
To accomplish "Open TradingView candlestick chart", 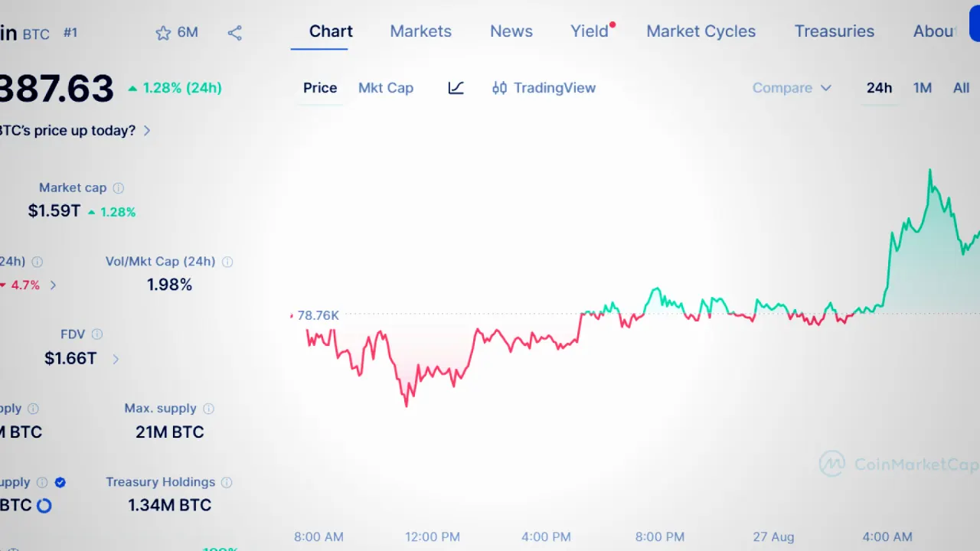I will tap(544, 88).
